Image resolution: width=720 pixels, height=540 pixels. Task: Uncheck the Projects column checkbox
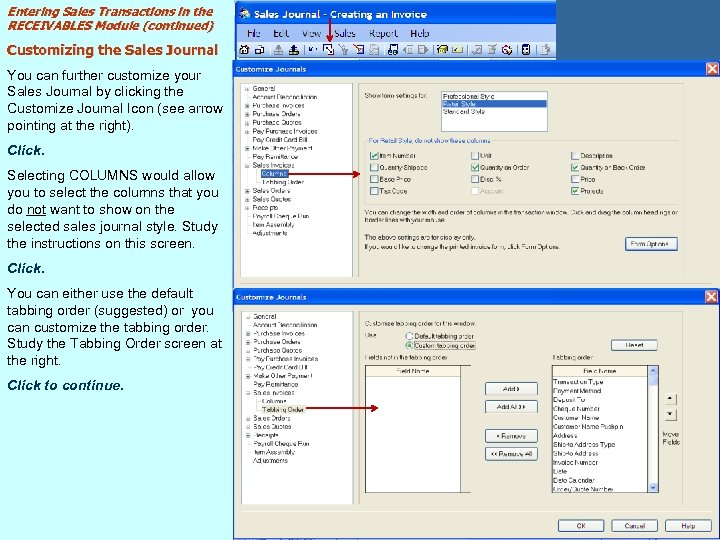pos(574,191)
